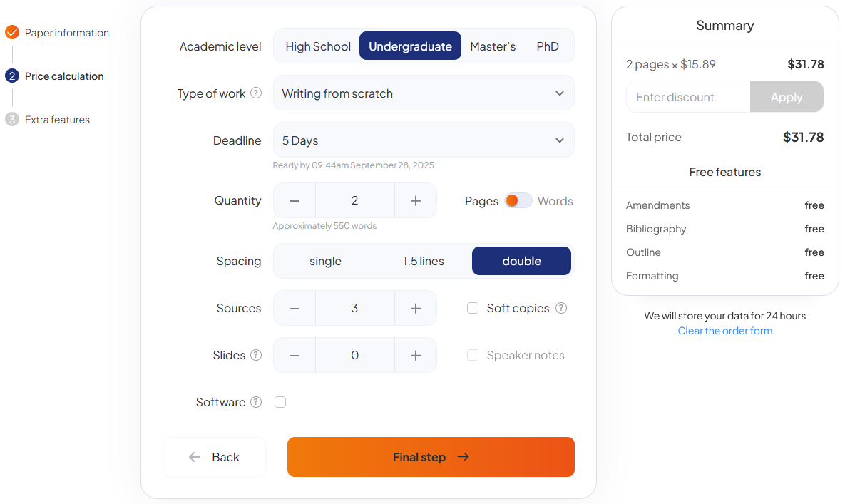This screenshot has width=845, height=504.
Task: Select the Master's academic level
Action: [493, 46]
